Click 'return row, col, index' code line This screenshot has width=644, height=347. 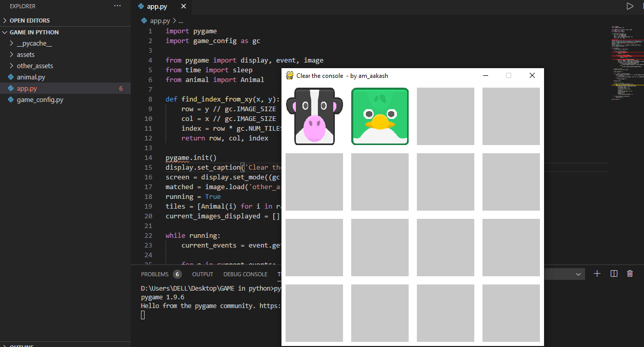225,138
